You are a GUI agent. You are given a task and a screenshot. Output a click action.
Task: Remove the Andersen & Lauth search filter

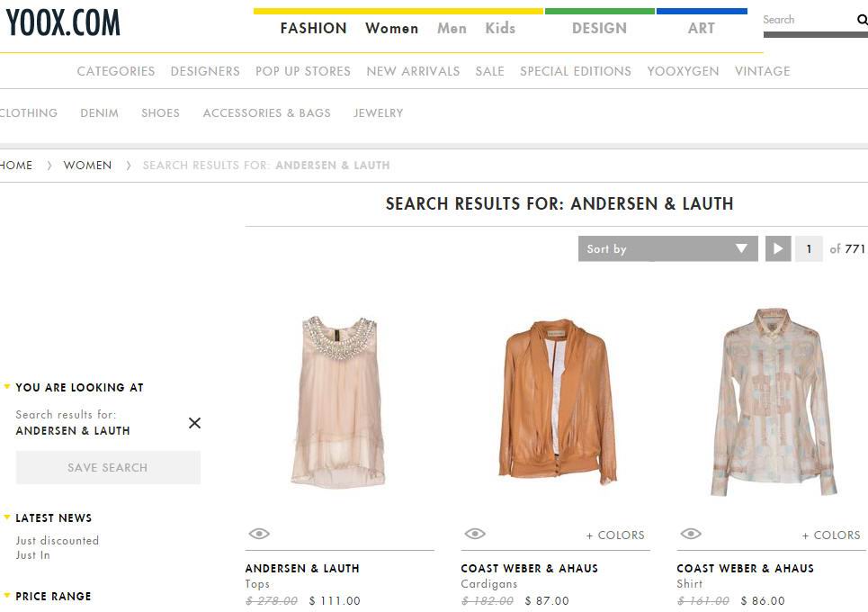194,423
